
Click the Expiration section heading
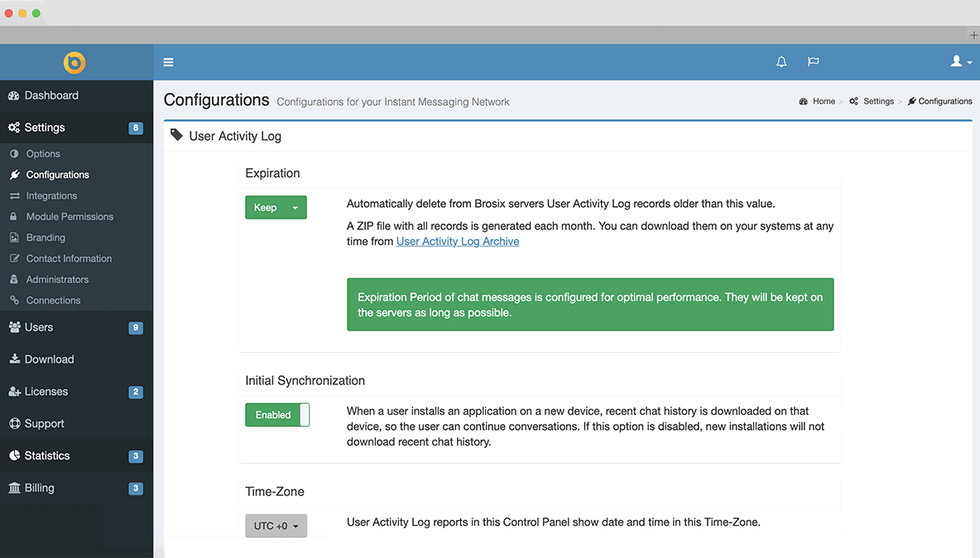272,173
